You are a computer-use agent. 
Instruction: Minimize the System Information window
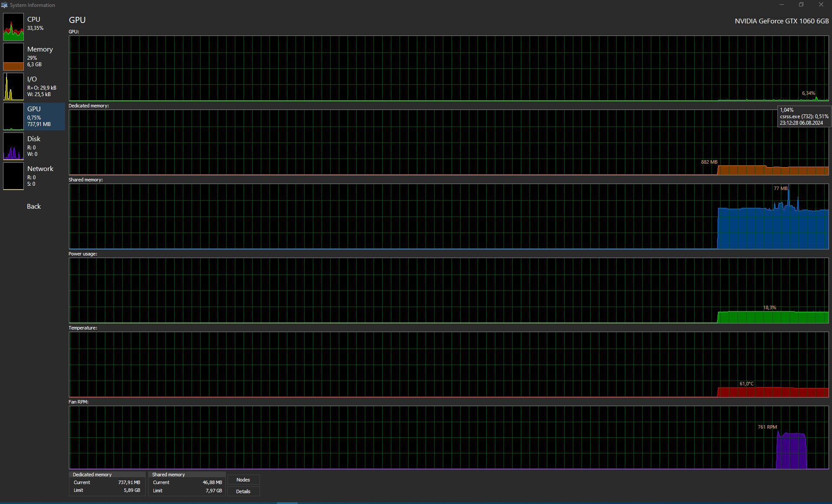click(782, 5)
